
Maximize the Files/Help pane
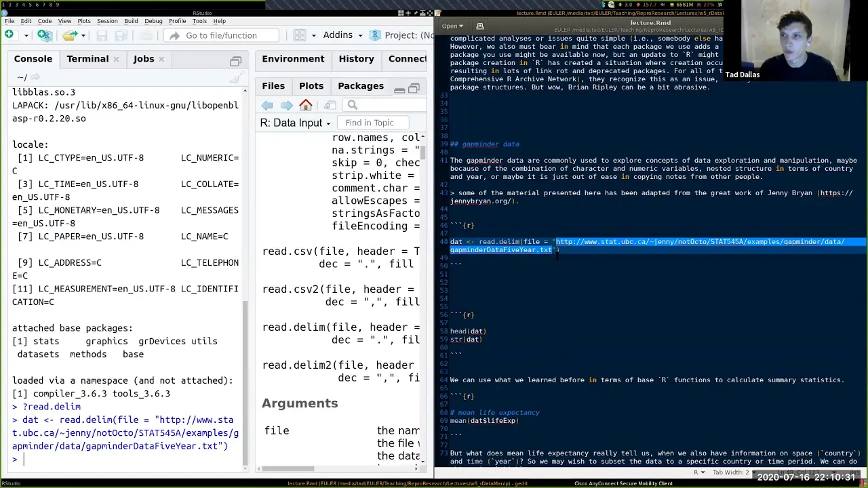pos(414,89)
